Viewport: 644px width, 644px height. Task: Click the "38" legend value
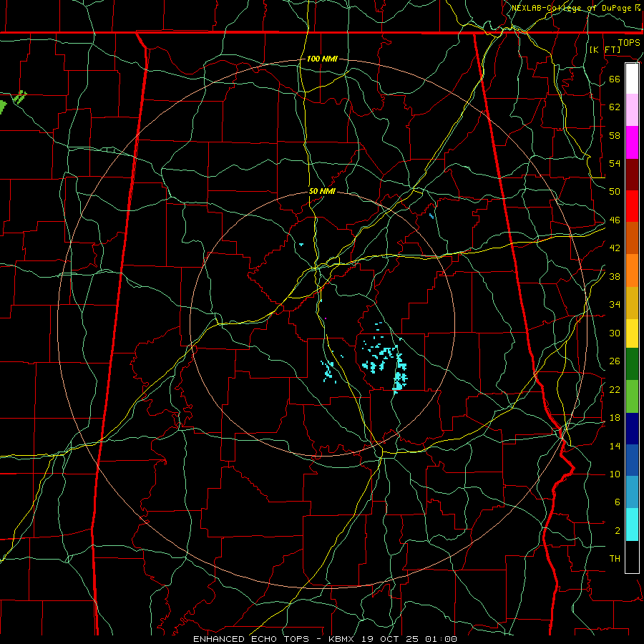coord(615,277)
